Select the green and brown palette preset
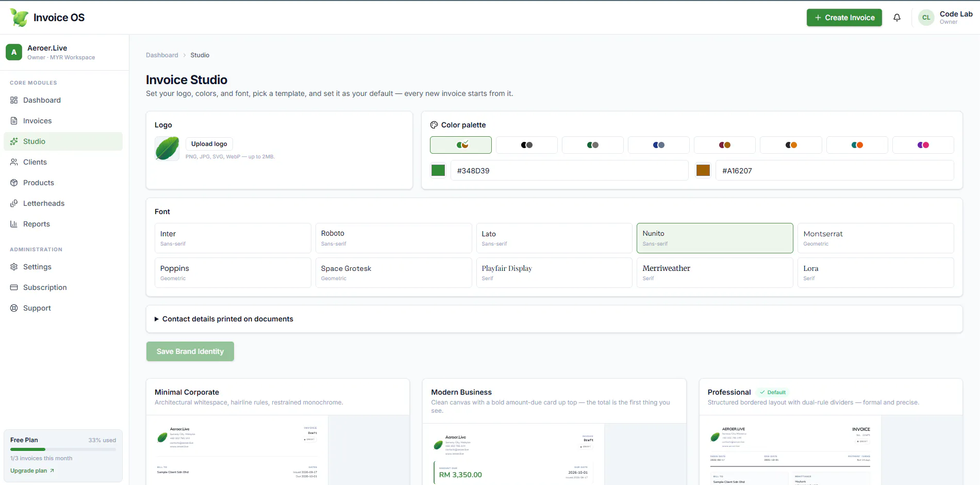 pyautogui.click(x=461, y=145)
